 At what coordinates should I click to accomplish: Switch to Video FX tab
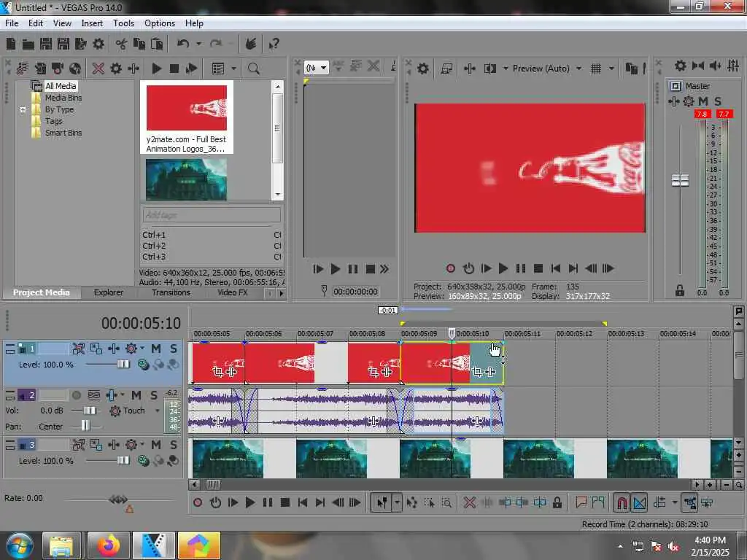click(x=233, y=292)
